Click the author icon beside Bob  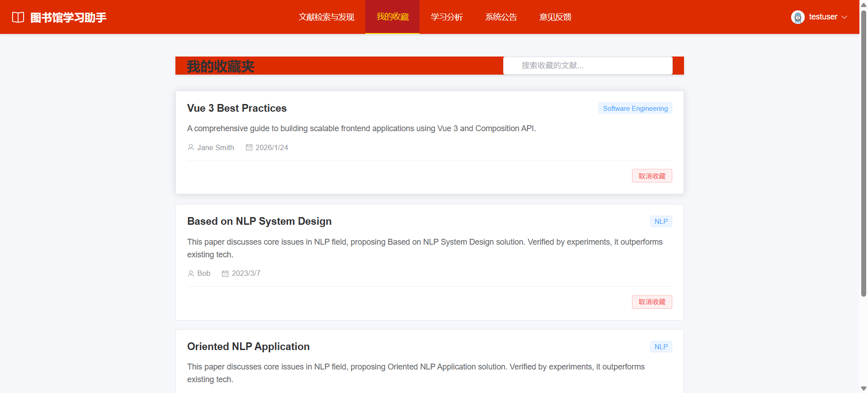[191, 274]
